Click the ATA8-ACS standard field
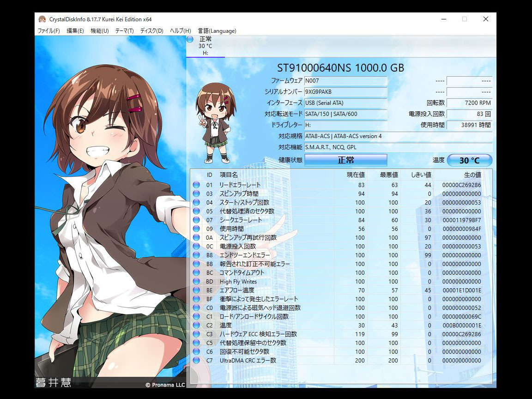The width and height of the screenshot is (532, 399). click(399, 136)
